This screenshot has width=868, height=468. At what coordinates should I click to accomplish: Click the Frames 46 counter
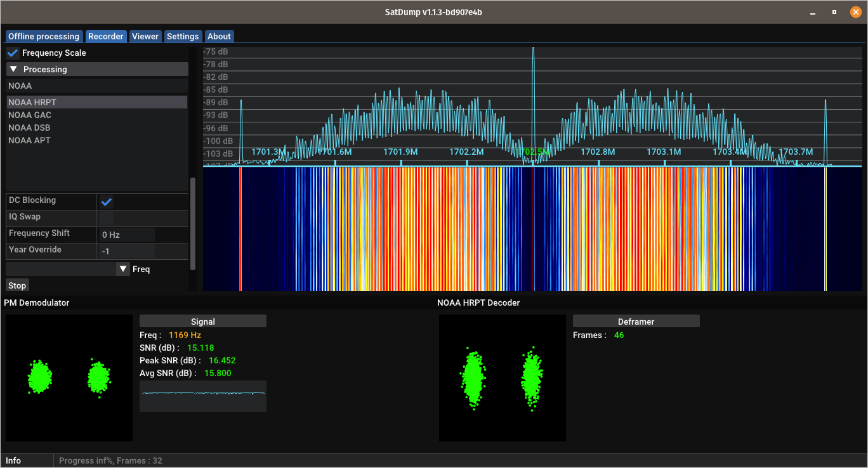click(x=619, y=335)
